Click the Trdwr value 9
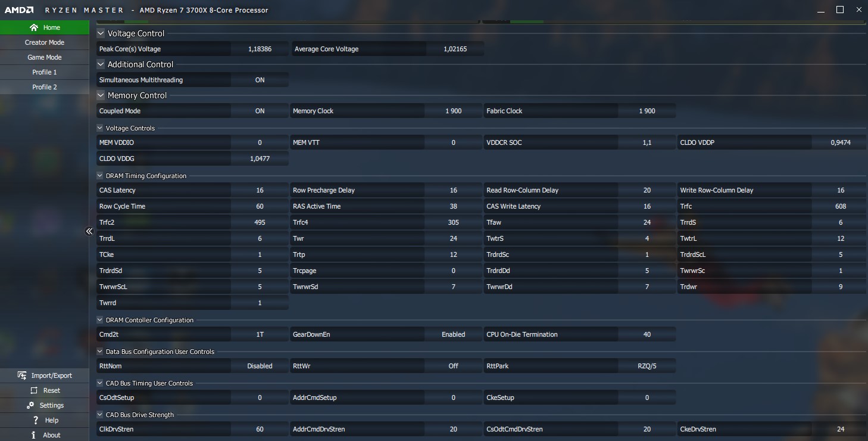The width and height of the screenshot is (868, 441). tap(840, 287)
